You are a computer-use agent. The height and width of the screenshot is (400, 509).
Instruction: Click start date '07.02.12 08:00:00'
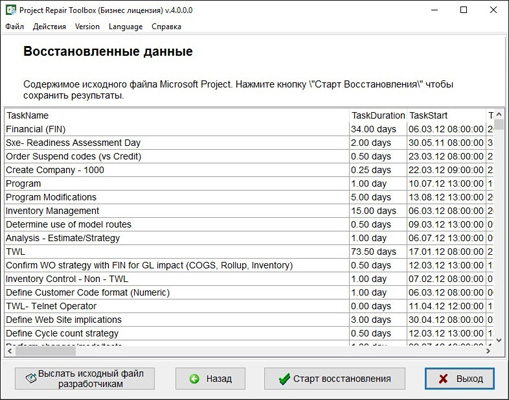pyautogui.click(x=447, y=279)
